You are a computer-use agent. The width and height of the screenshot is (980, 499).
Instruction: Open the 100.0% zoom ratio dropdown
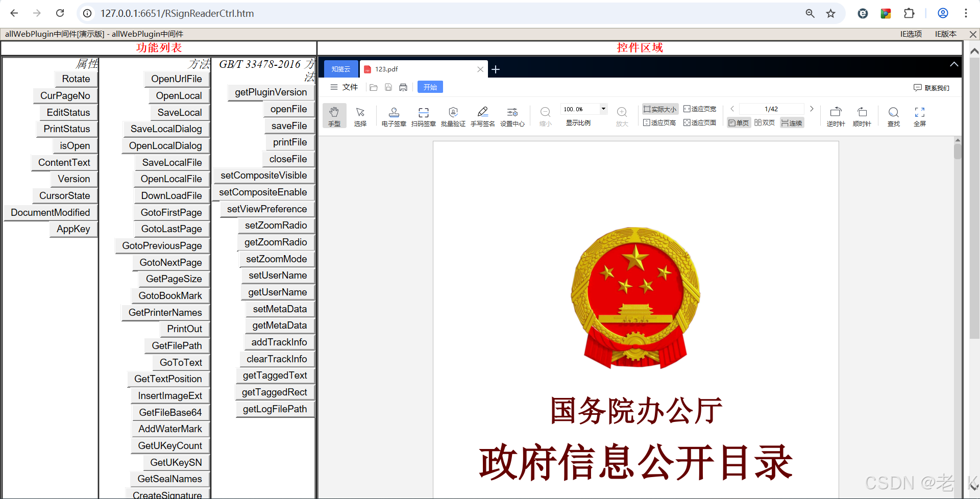coord(603,109)
